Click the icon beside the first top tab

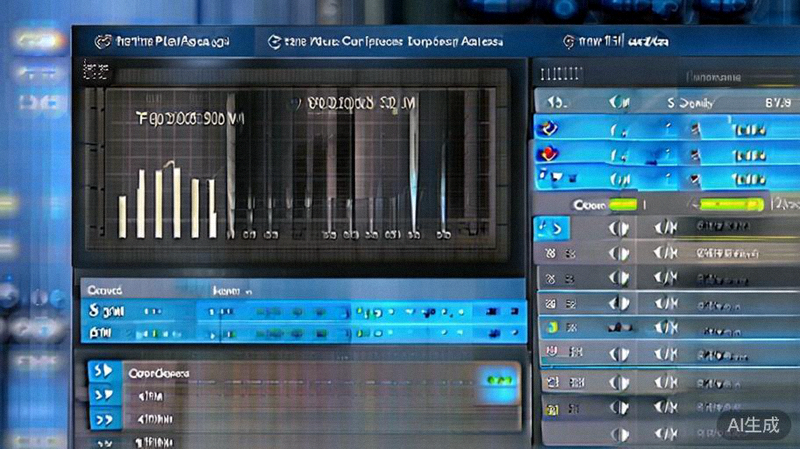[100, 42]
